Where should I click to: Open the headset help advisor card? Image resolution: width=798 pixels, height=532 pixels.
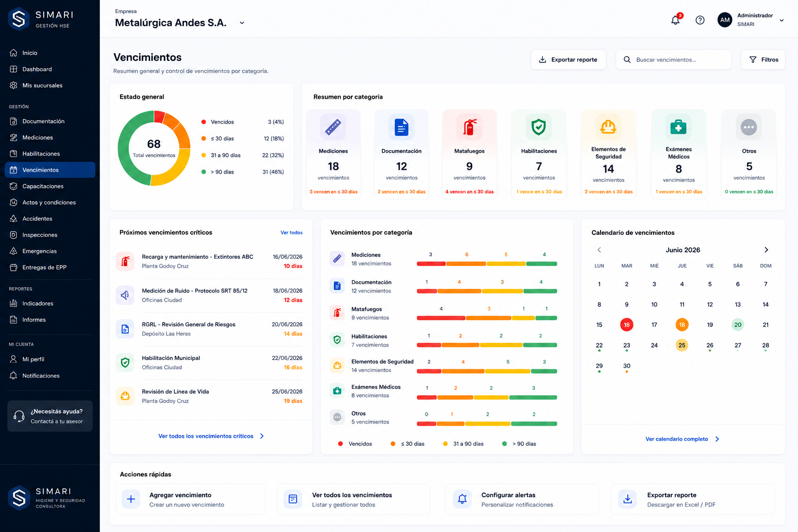(50, 416)
